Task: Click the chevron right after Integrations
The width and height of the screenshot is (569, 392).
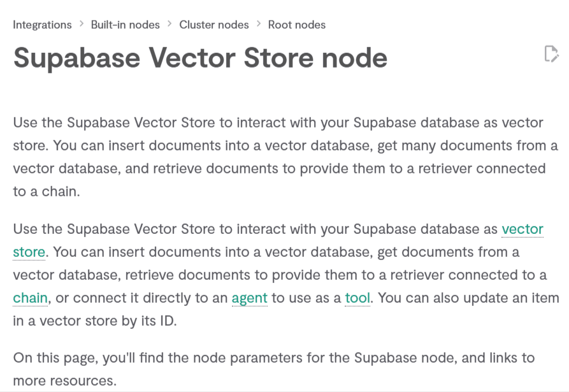Action: (82, 24)
